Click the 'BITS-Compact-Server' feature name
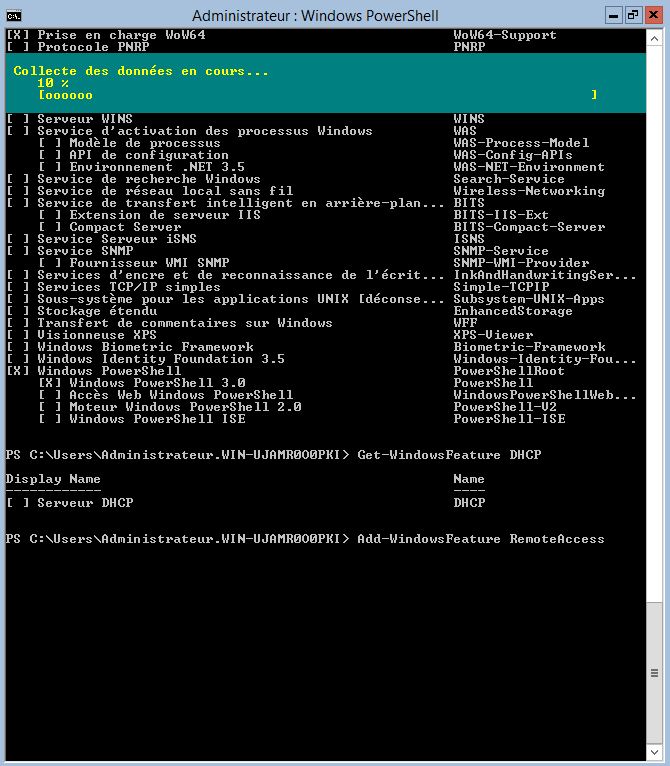The height and width of the screenshot is (766, 670). 529,227
